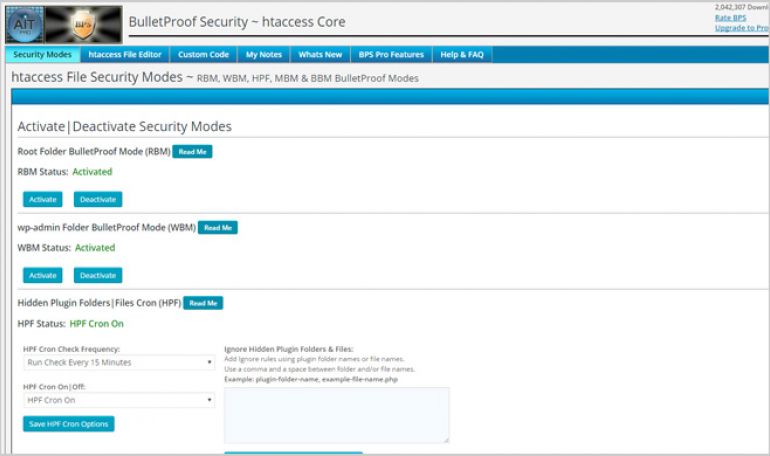This screenshot has width=770, height=456.
Task: Click the Rate BPS link
Action: (730, 18)
